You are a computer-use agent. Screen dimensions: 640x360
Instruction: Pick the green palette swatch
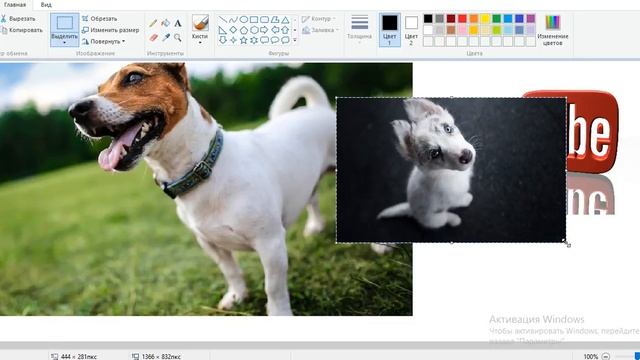pos(496,18)
